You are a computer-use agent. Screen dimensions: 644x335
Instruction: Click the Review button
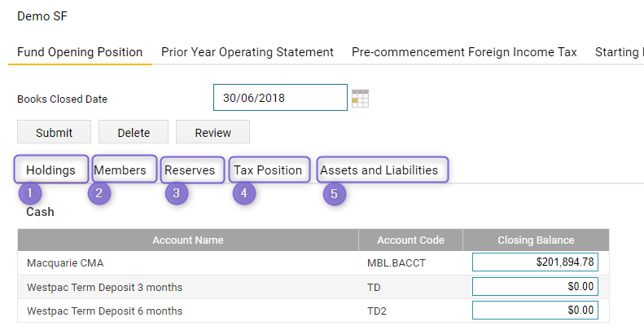click(212, 132)
